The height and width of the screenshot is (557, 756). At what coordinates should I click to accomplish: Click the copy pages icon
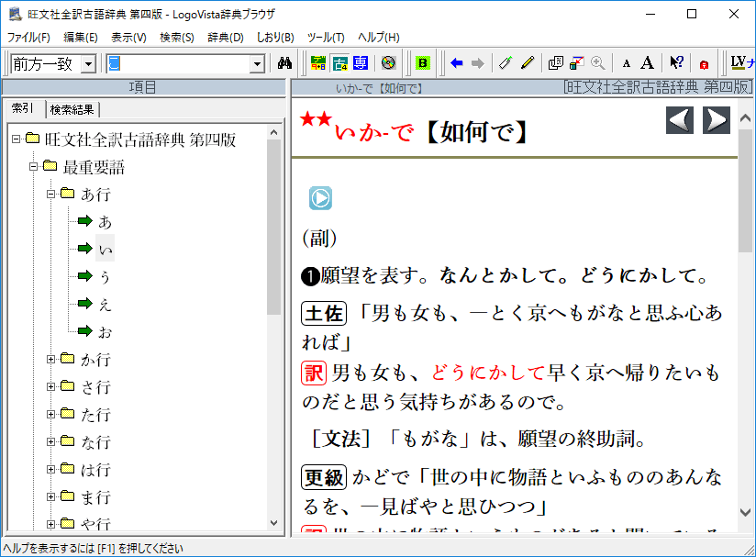pyautogui.click(x=556, y=63)
